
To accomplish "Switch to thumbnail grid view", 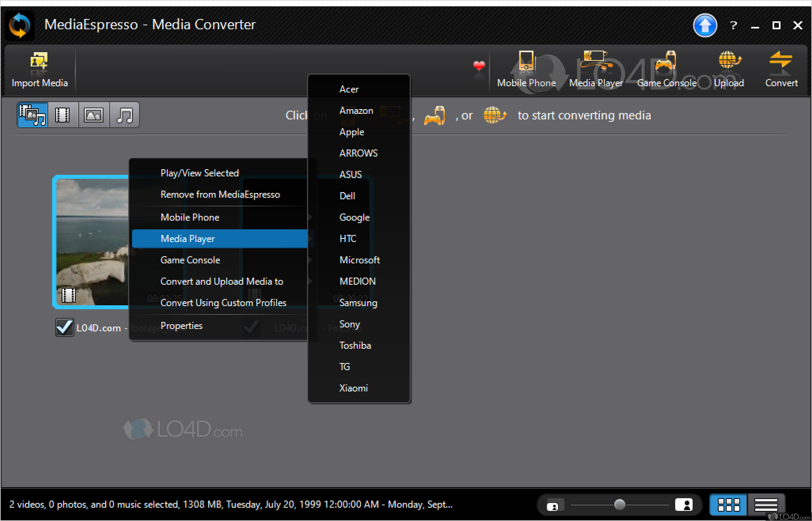I will (728, 505).
